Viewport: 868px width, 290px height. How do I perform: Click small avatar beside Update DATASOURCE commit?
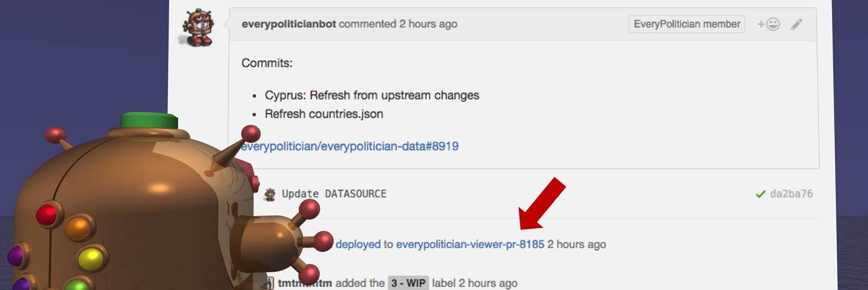click(270, 194)
